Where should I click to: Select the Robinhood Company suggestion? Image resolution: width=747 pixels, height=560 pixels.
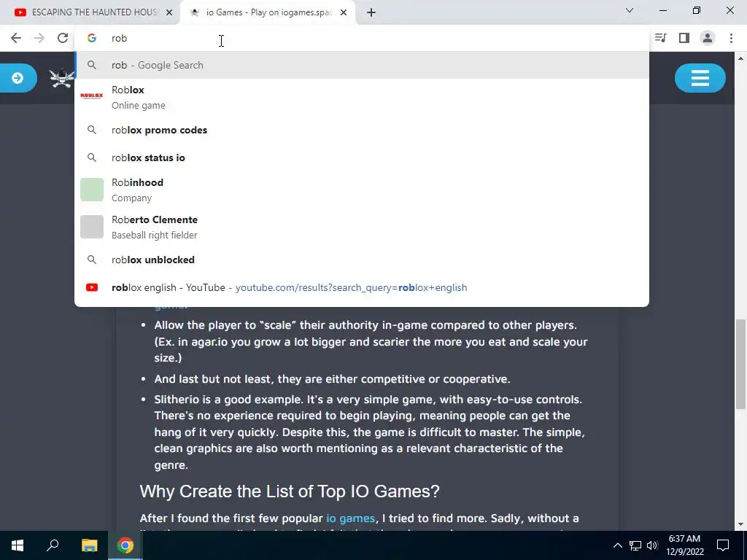(362, 190)
